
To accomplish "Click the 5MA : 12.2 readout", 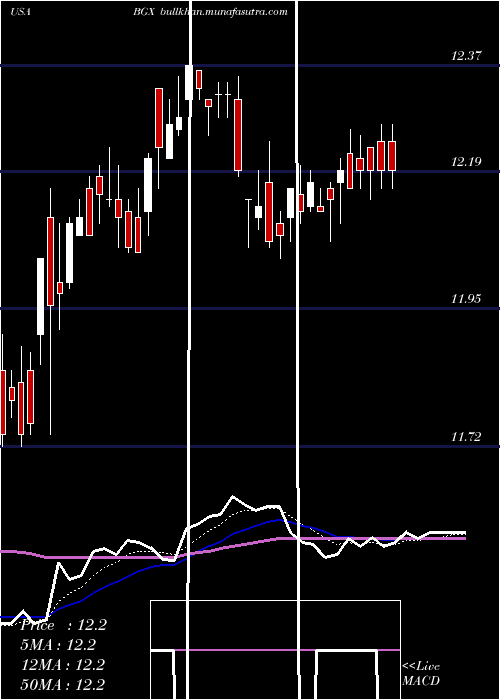I will [59, 645].
